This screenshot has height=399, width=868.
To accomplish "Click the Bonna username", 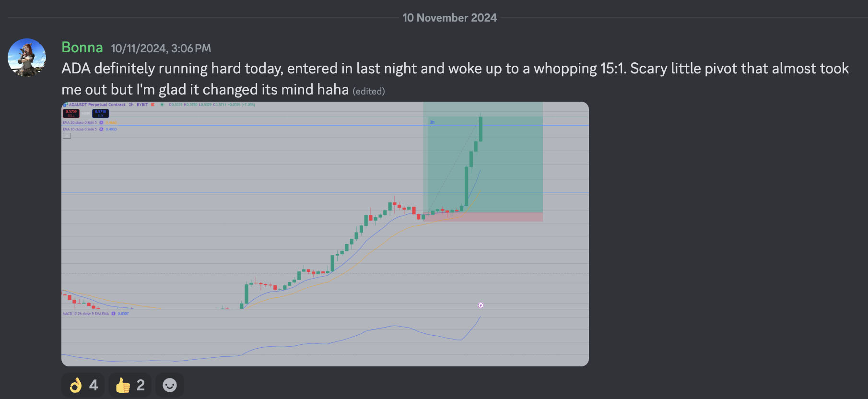I will [82, 47].
